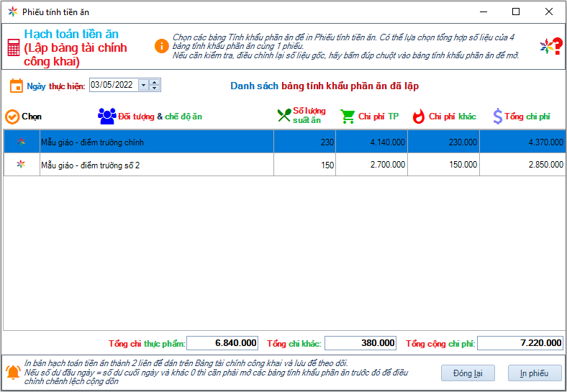Open the date picker dropdown arrow
Image resolution: width=567 pixels, height=392 pixels.
143,85
